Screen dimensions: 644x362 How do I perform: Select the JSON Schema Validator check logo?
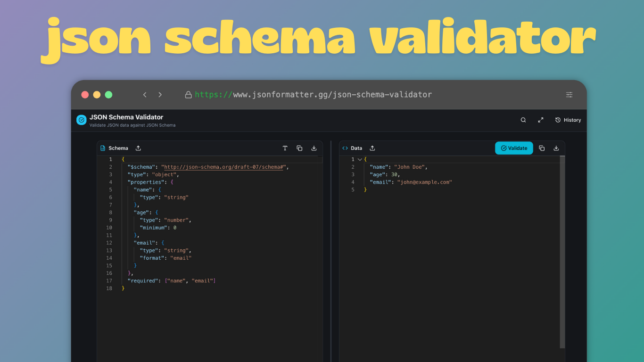[x=81, y=120]
